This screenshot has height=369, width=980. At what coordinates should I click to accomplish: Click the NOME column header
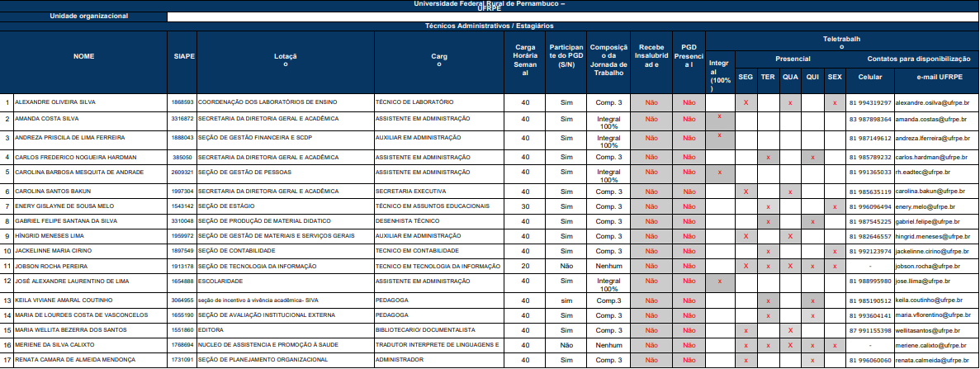(x=83, y=56)
